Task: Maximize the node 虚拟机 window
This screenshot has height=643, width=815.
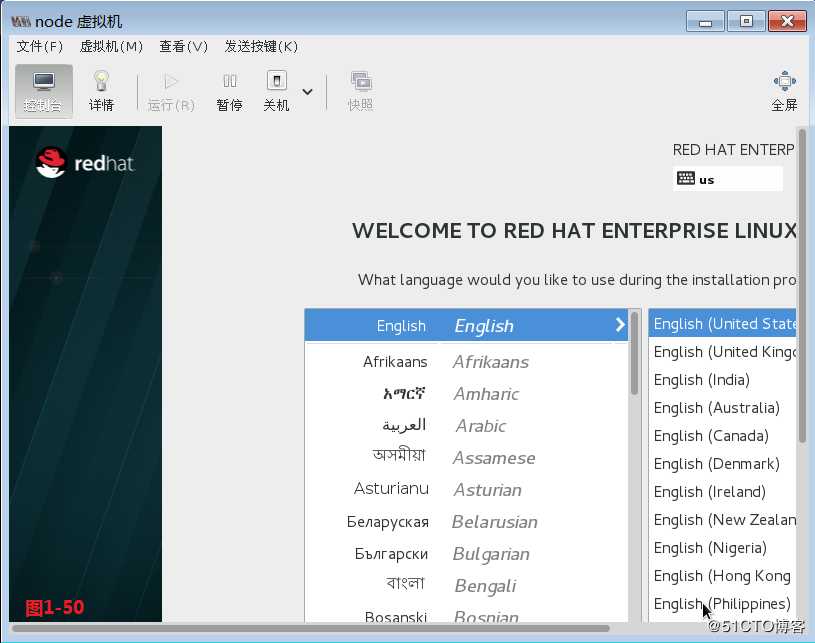Action: coord(746,21)
